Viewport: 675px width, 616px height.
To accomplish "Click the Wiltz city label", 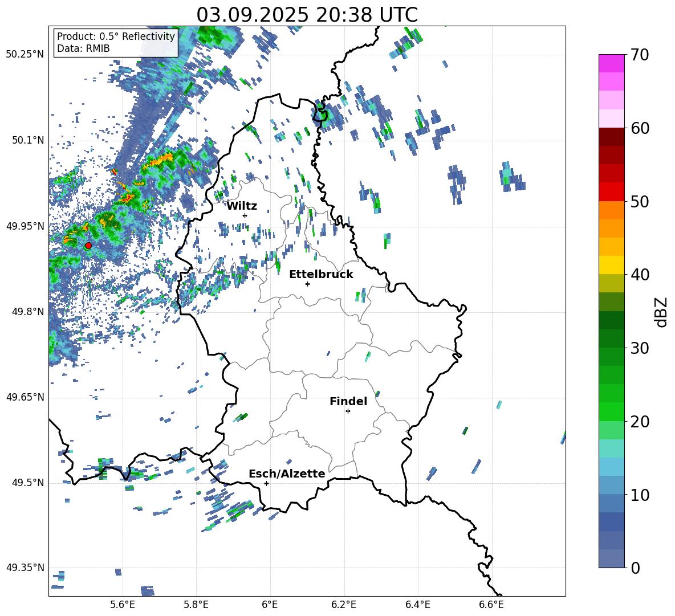I will coord(242,206).
